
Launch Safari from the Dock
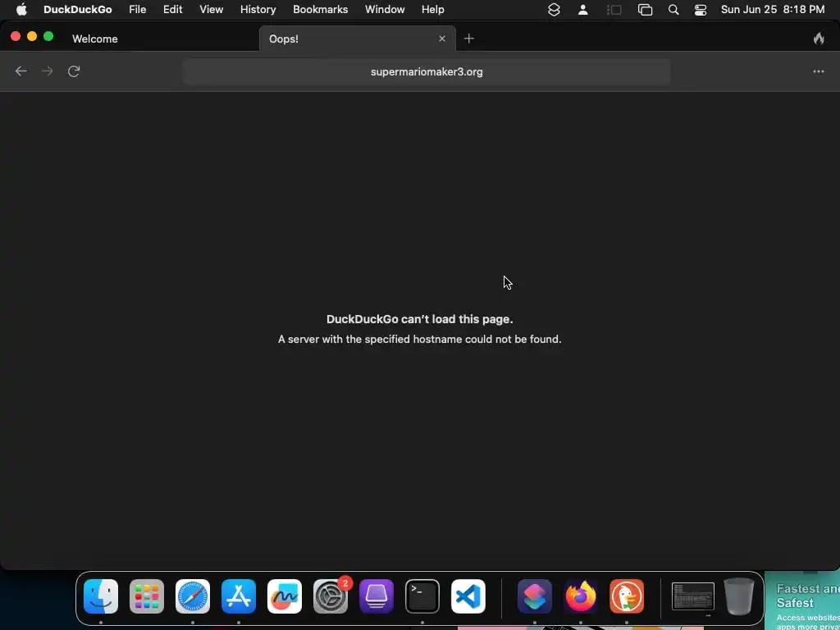pyautogui.click(x=193, y=596)
